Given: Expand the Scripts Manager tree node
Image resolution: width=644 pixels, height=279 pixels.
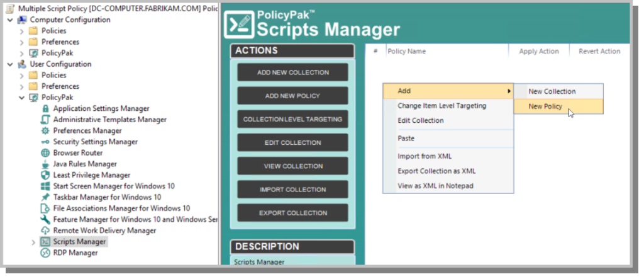Looking at the screenshot, I should click(x=34, y=242).
